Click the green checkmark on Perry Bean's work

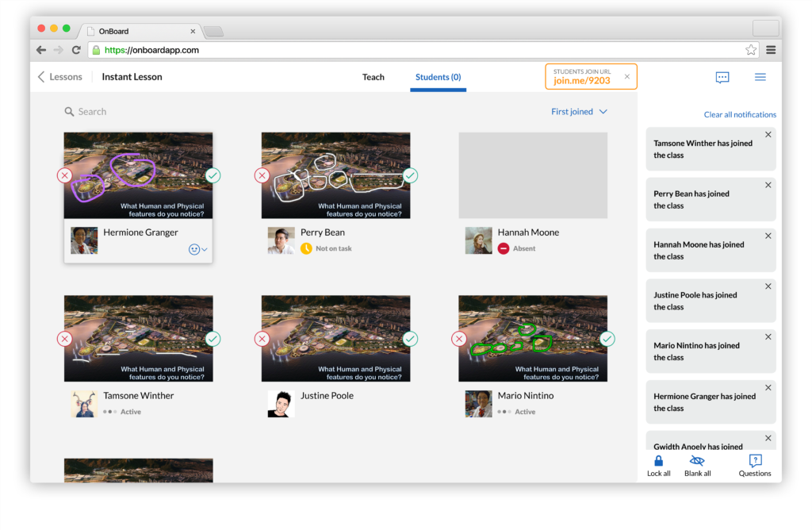410,175
